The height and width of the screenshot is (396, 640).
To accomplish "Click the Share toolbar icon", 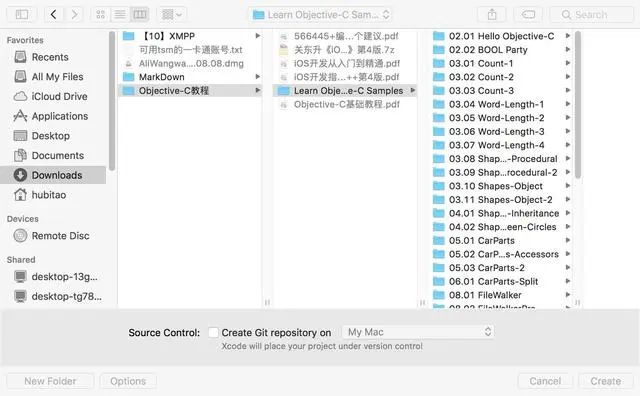I will 492,15.
